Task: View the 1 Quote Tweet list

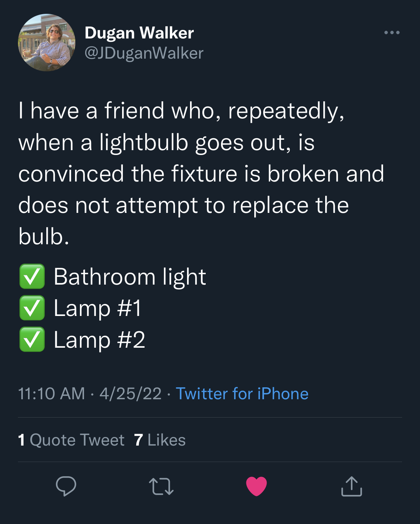Action: (71, 440)
